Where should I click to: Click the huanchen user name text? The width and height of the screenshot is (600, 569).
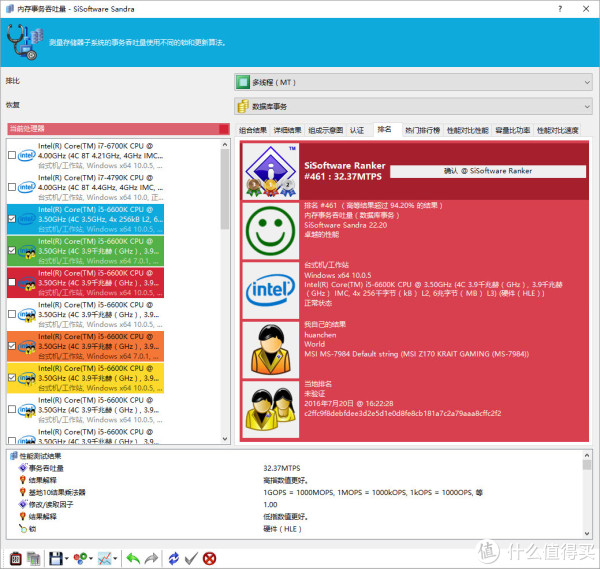point(320,335)
